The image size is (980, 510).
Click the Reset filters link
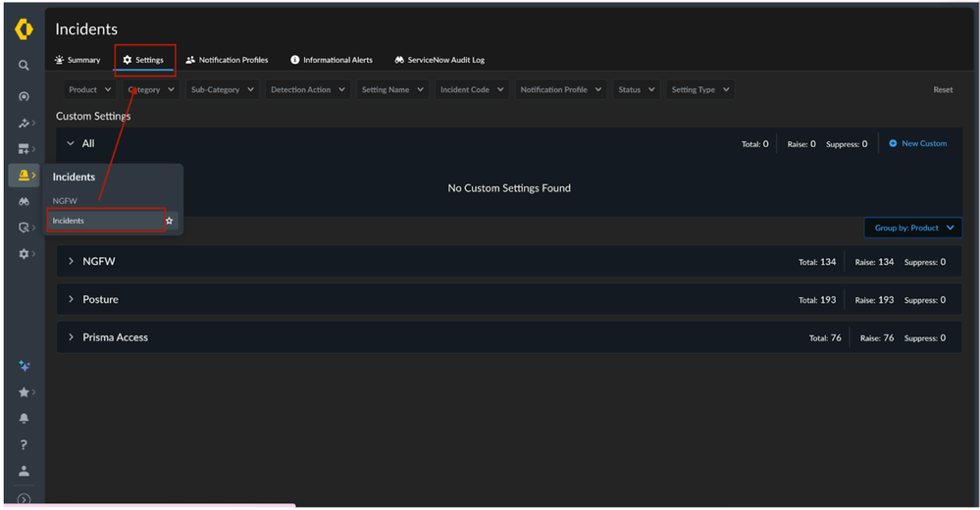pyautogui.click(x=943, y=90)
